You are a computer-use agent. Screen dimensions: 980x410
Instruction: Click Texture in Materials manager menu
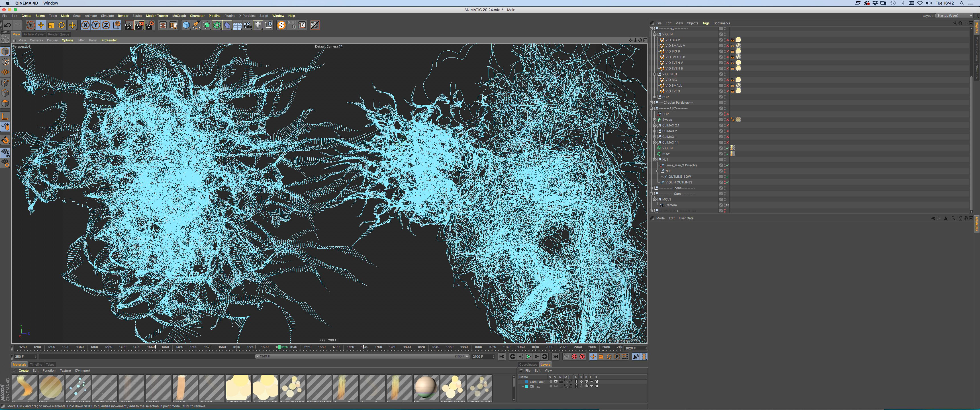click(x=65, y=370)
